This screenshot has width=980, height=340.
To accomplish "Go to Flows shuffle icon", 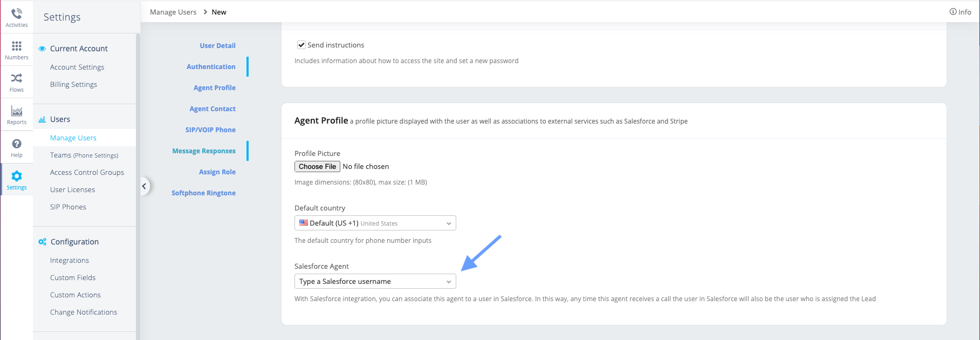I will pos(17,79).
